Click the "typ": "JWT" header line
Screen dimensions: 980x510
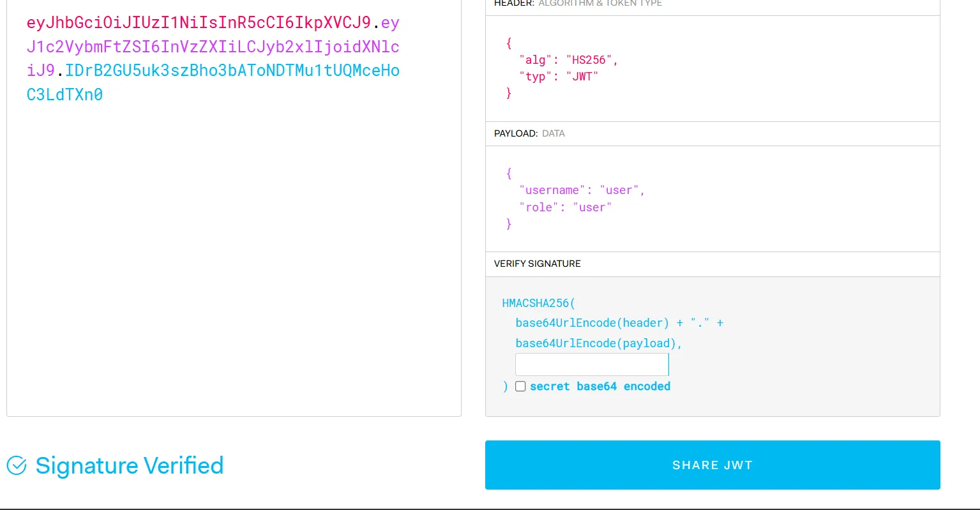pyautogui.click(x=559, y=77)
